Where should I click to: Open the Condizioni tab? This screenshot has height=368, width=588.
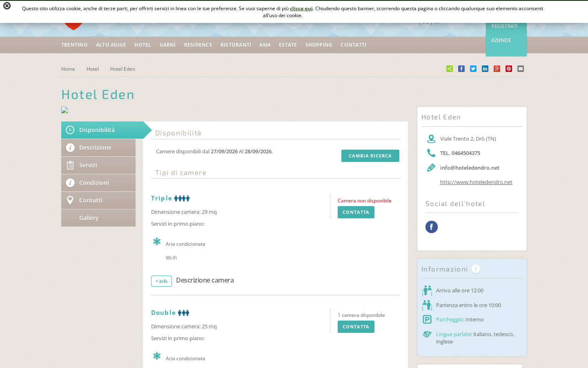(98, 183)
